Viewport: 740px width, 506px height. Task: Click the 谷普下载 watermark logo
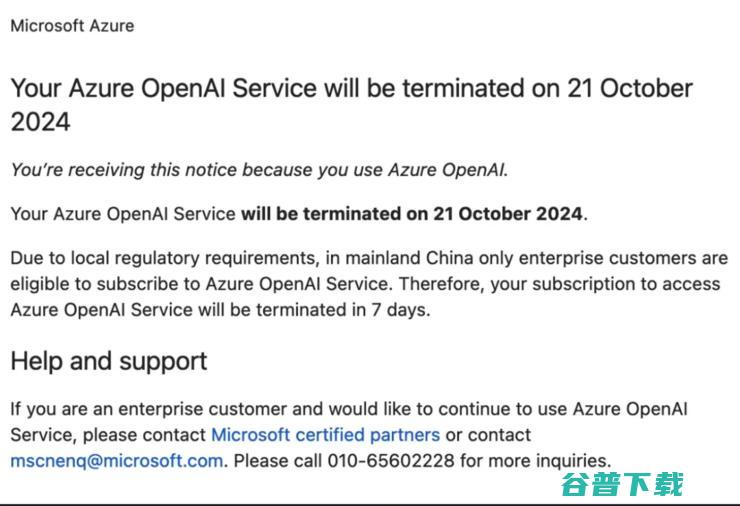(621, 484)
